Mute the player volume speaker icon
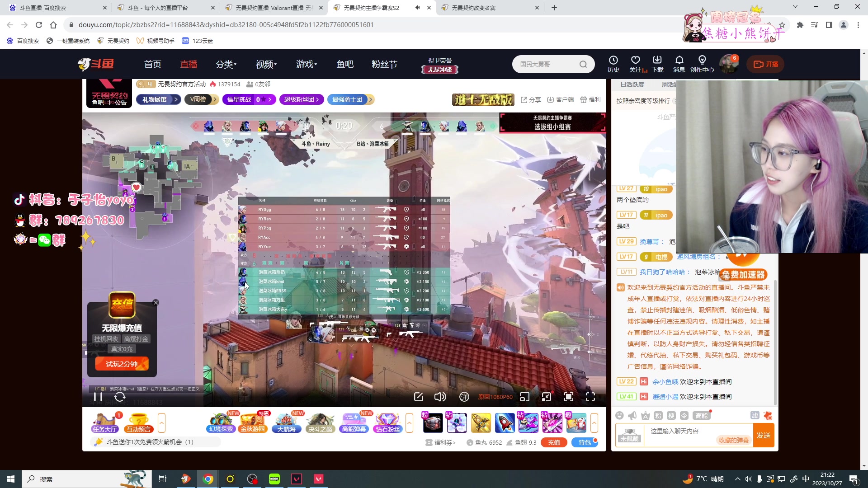The width and height of the screenshot is (868, 488). click(440, 397)
